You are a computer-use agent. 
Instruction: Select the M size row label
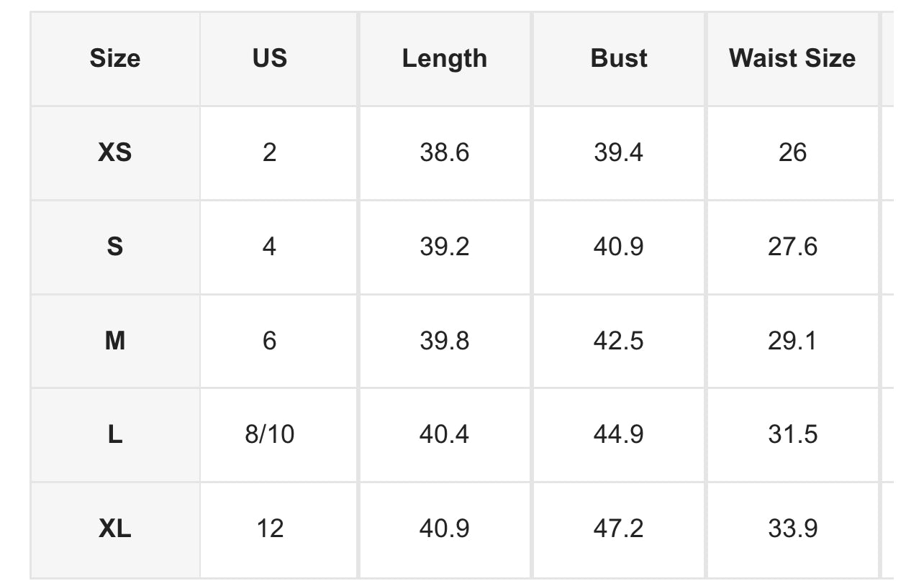point(115,341)
